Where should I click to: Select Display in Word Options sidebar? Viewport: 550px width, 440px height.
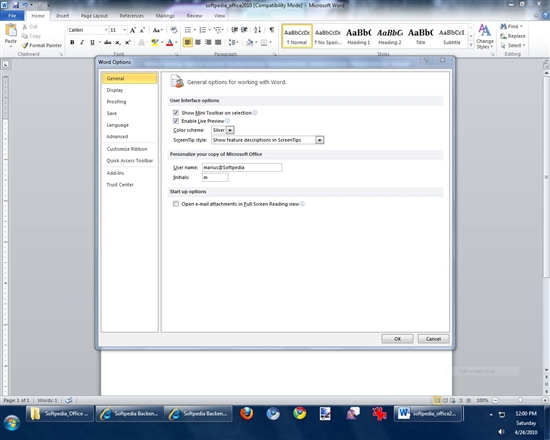pos(129,90)
